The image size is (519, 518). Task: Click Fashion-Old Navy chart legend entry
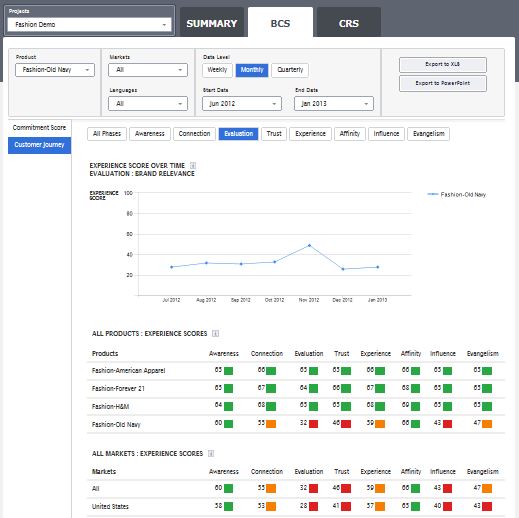pyautogui.click(x=457, y=194)
